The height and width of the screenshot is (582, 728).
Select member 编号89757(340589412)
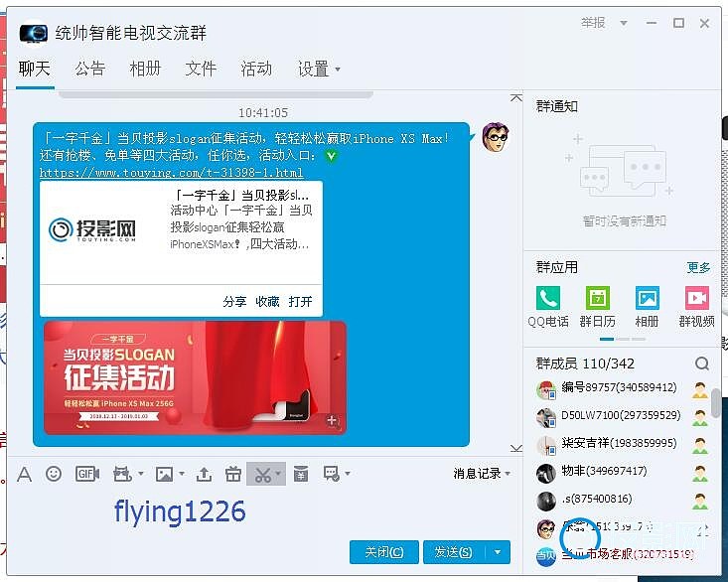[622, 390]
